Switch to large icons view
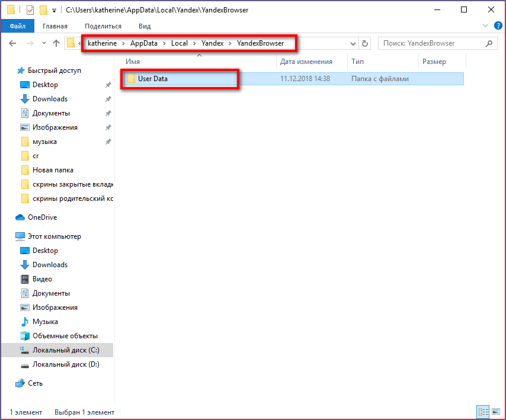The height and width of the screenshot is (420, 506). 495,412
